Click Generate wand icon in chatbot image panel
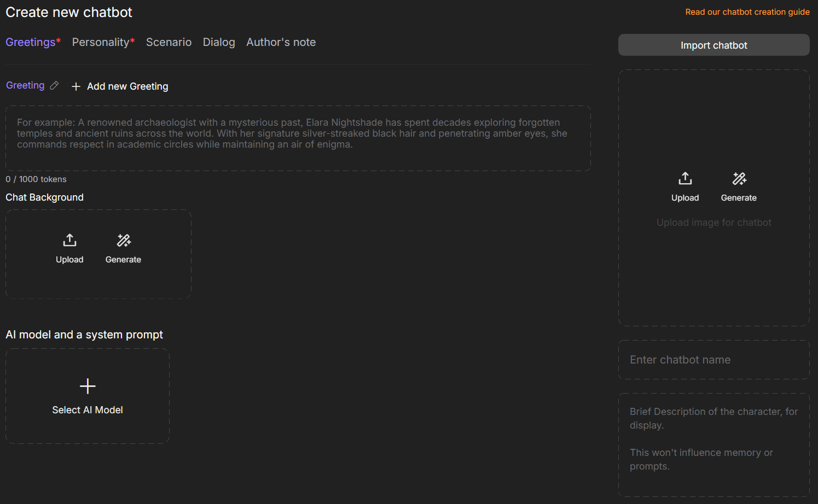 (739, 179)
